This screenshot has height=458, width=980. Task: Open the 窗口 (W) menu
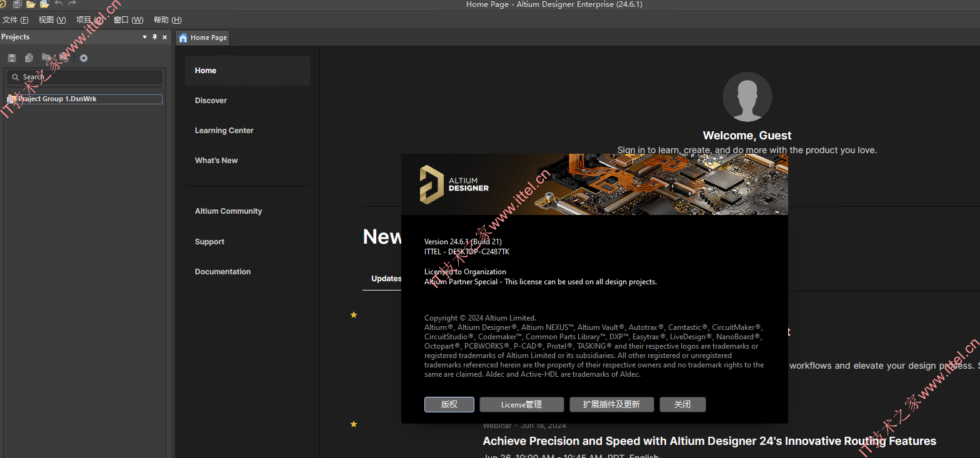[128, 20]
